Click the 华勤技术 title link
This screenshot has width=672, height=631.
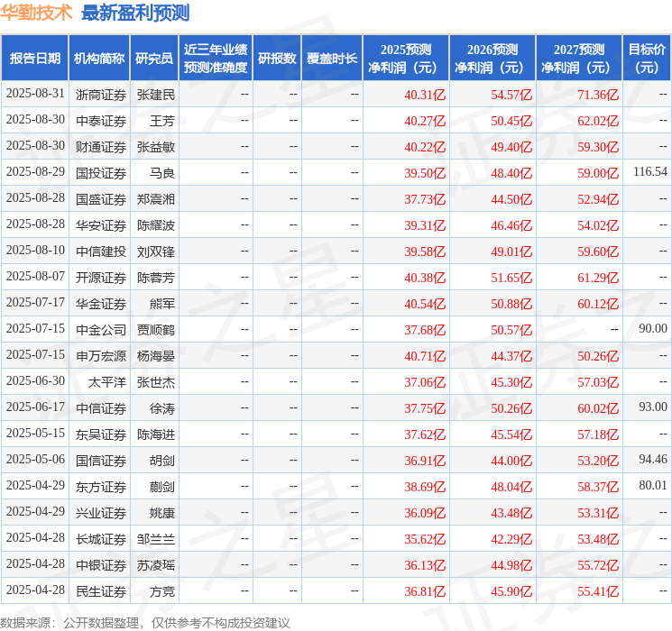tap(37, 14)
